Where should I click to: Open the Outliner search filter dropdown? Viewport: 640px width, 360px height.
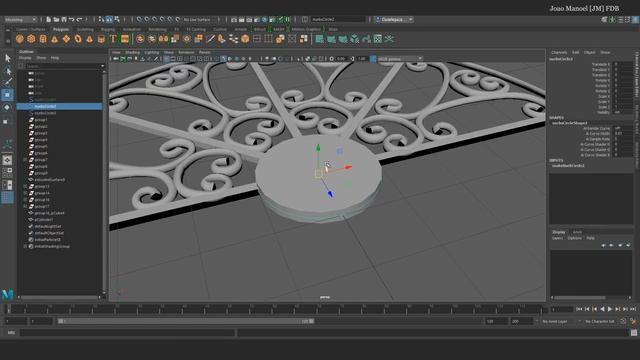coord(102,66)
